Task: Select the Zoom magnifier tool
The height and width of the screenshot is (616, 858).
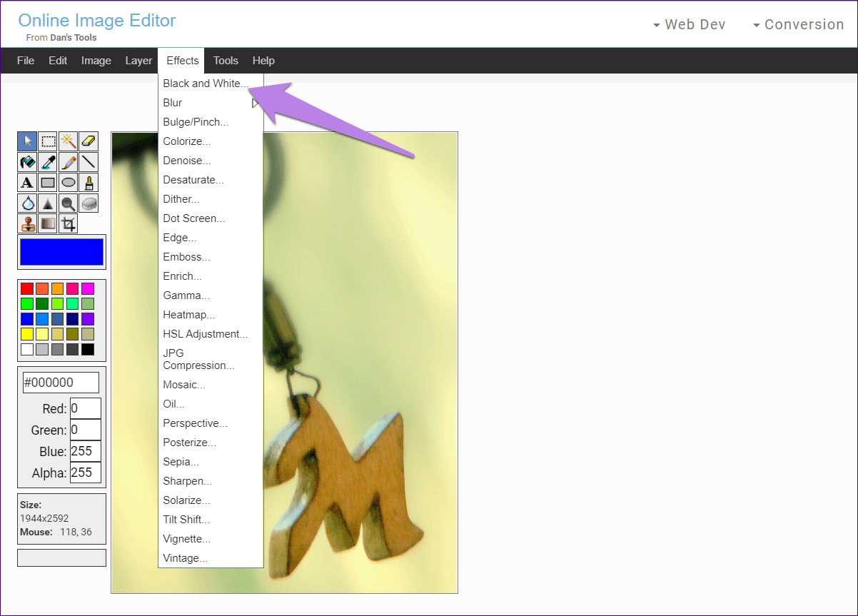Action: click(x=68, y=203)
